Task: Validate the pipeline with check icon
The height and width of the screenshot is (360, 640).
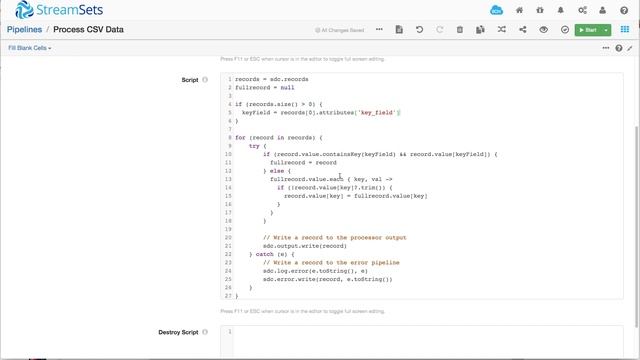Action: pos(564,29)
